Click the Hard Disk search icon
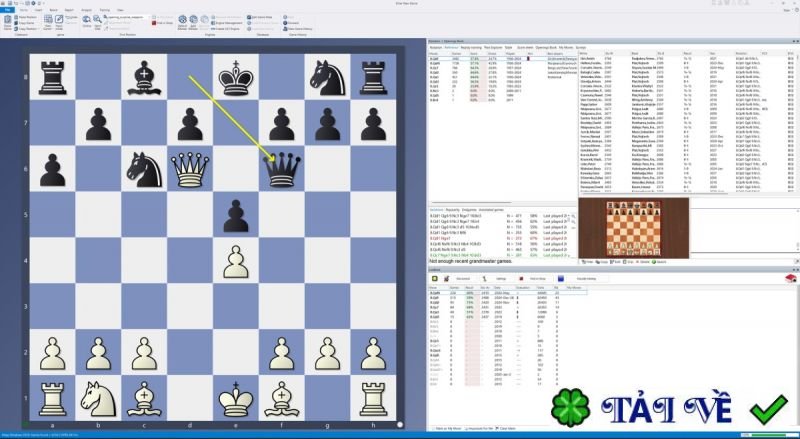Image resolution: width=800 pixels, height=439 pixels. pyautogui.click(x=97, y=21)
